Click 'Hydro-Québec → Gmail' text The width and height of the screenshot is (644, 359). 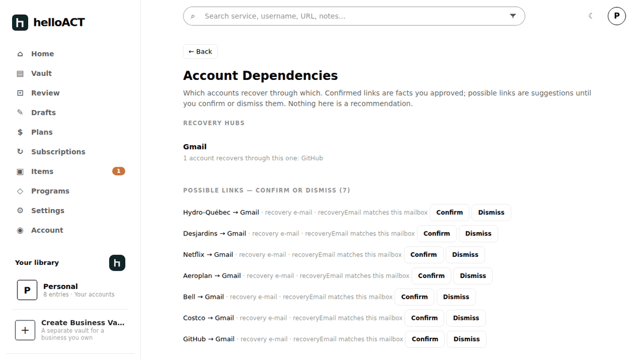(221, 213)
